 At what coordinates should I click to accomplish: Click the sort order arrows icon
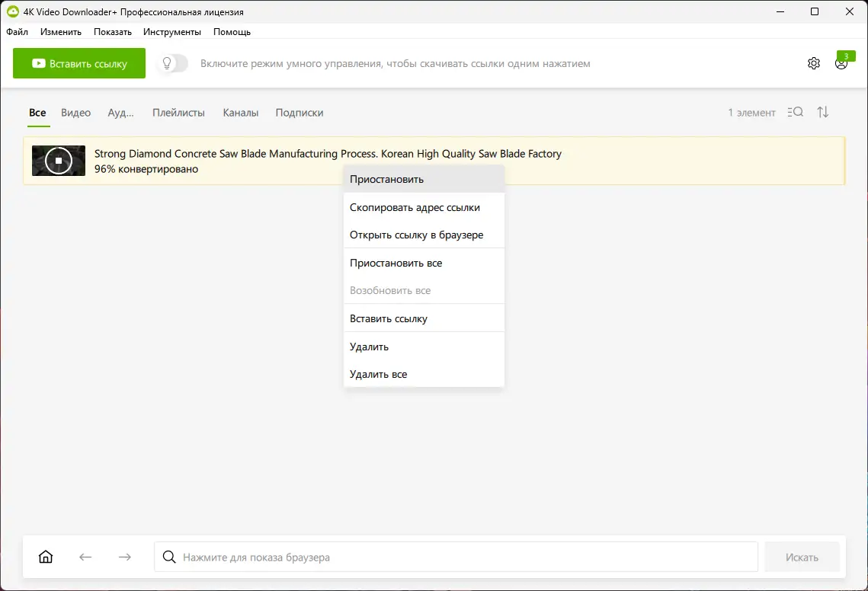(822, 112)
